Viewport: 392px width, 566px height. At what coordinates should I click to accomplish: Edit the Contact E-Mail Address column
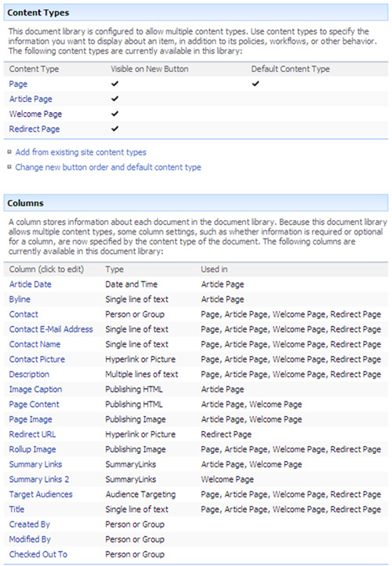[x=51, y=329]
